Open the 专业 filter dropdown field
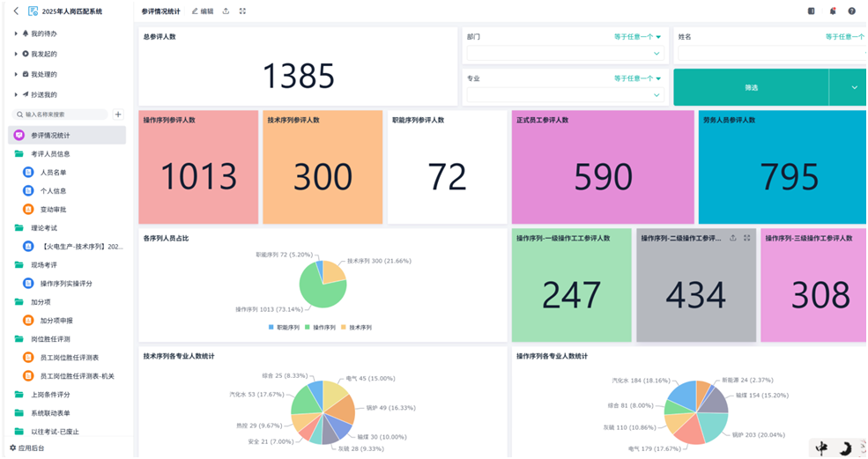Screen dimensions: 868x459 (x=564, y=94)
